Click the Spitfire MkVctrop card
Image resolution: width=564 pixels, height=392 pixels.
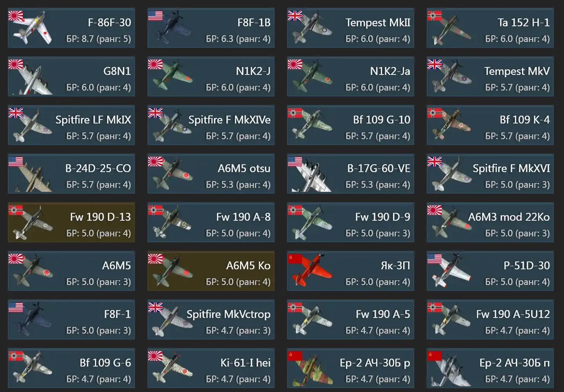(x=211, y=319)
